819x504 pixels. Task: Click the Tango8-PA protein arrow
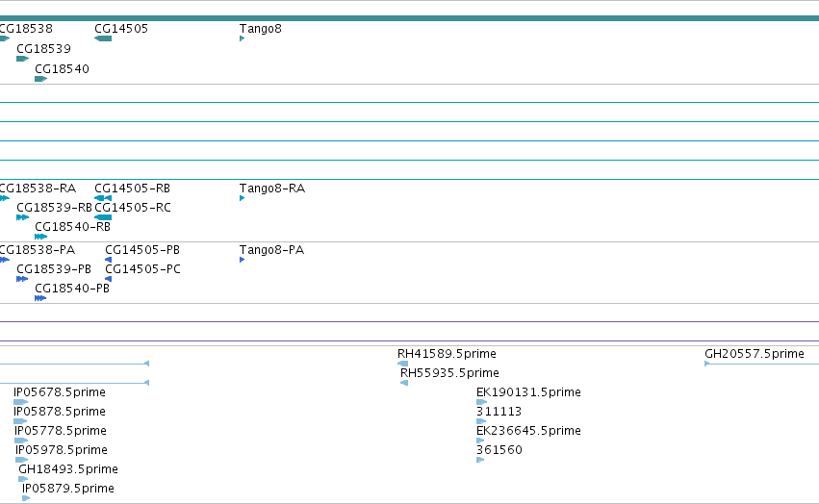(x=242, y=260)
